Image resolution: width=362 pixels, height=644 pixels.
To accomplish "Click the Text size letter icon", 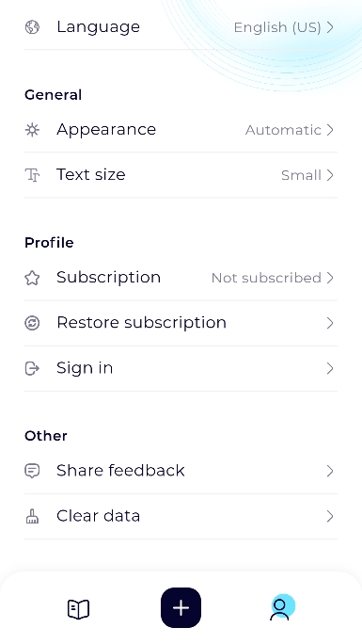I will pyautogui.click(x=32, y=175).
